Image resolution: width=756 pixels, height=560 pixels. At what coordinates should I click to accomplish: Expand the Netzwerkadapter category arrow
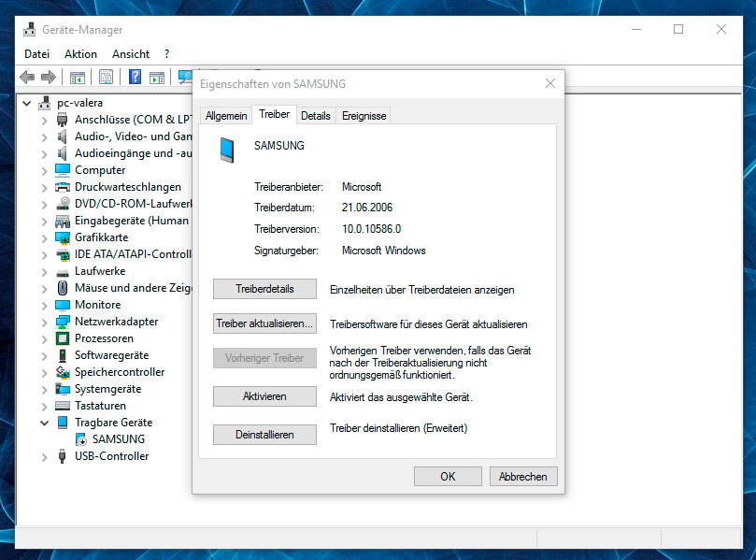pos(44,323)
